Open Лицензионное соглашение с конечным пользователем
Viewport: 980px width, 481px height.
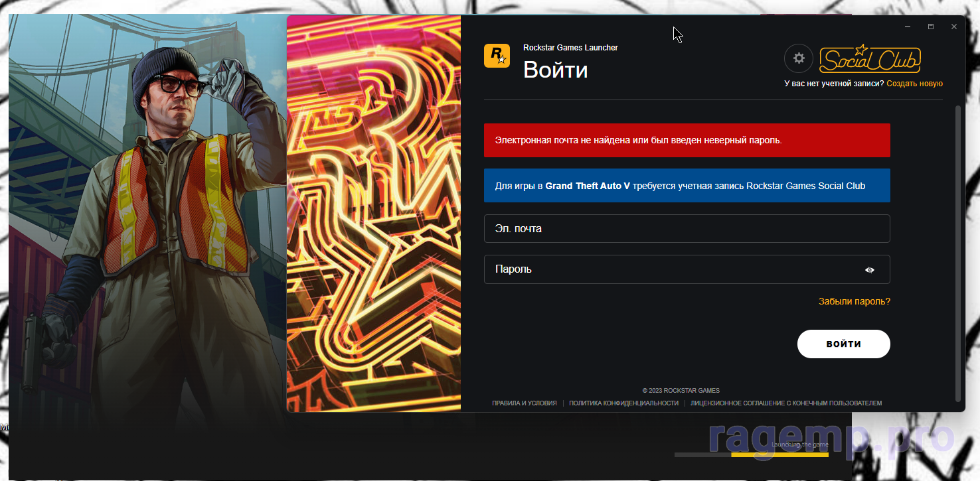(786, 403)
